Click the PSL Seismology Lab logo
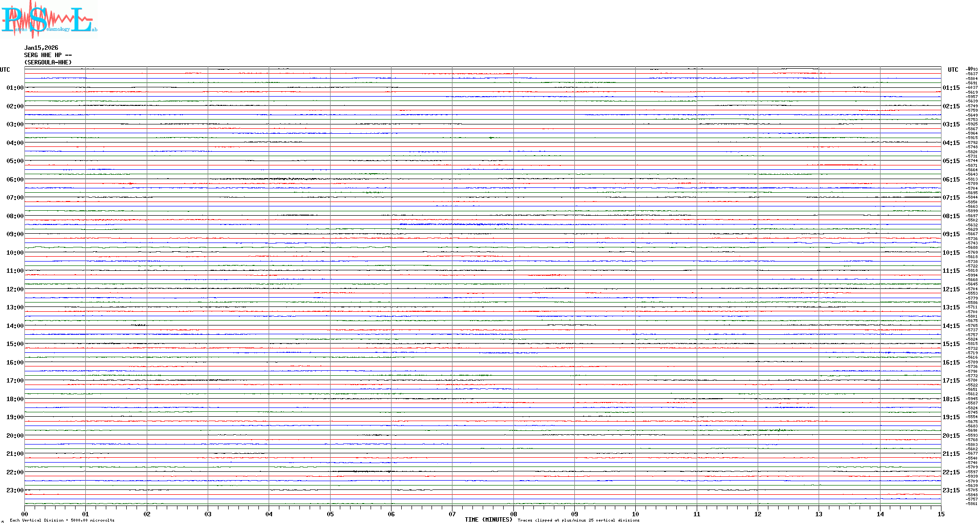The image size is (980, 527). pyautogui.click(x=49, y=19)
